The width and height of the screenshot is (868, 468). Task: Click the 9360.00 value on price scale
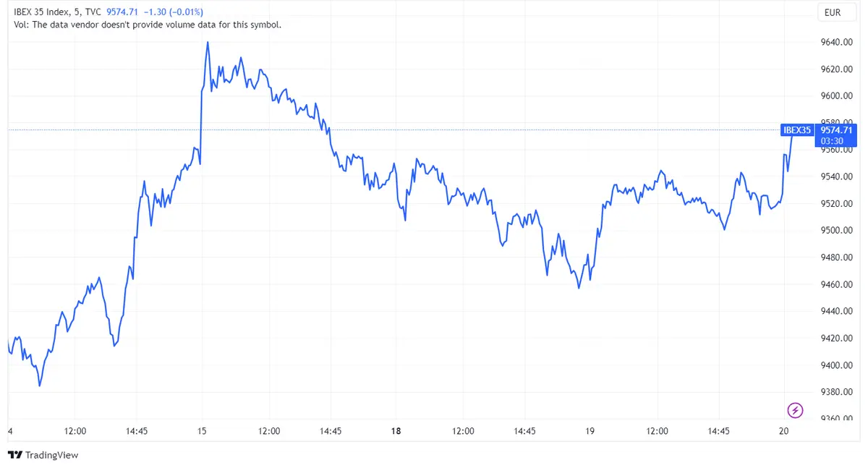tap(836, 417)
